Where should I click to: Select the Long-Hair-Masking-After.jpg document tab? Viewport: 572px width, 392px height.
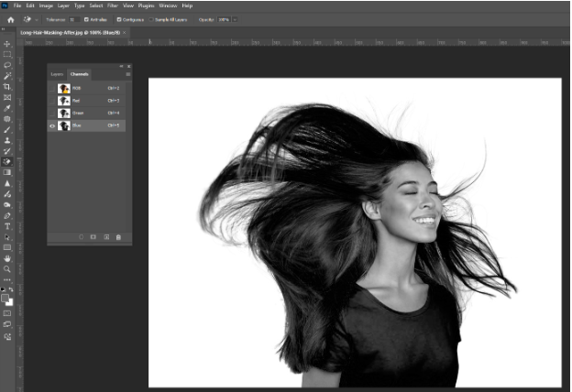(70, 33)
